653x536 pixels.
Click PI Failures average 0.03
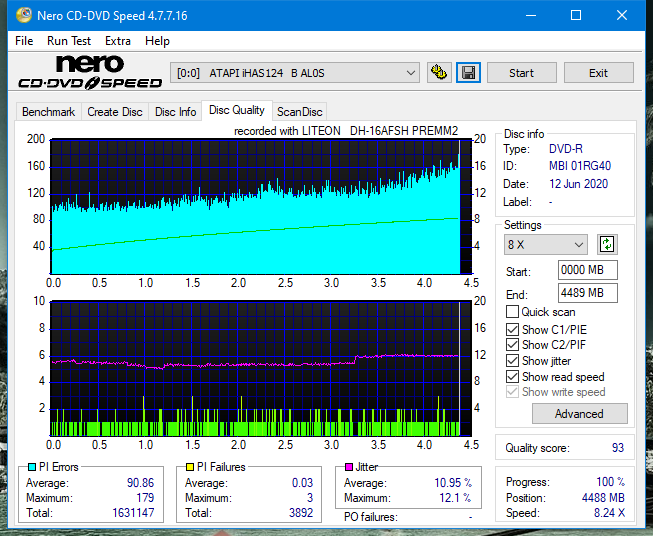[x=302, y=483]
